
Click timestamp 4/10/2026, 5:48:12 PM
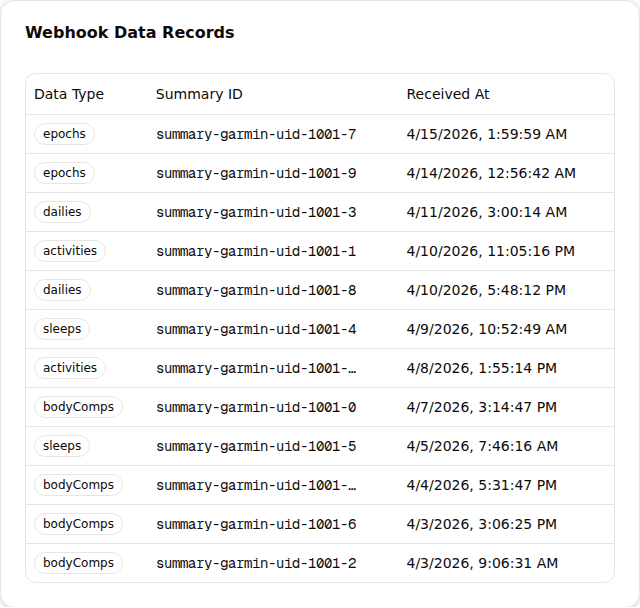pos(486,290)
